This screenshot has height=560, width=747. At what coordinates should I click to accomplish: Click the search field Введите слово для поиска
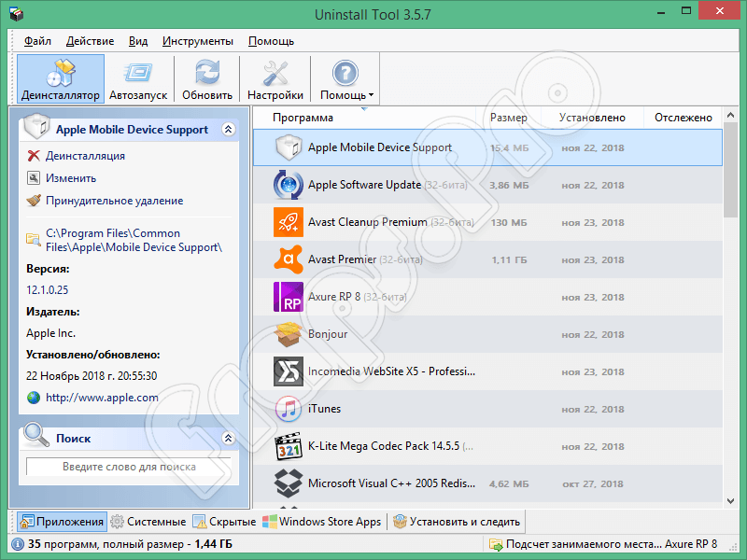coord(129,467)
